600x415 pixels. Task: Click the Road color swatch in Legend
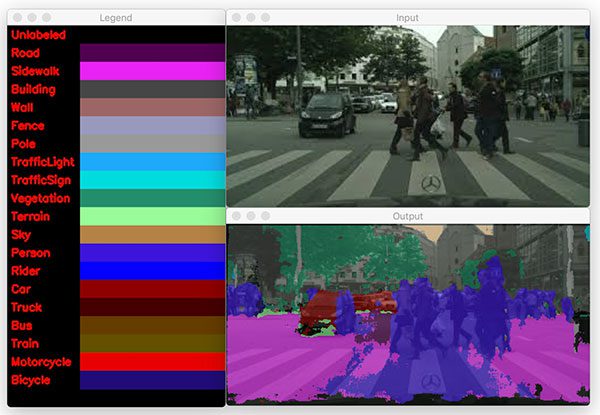[152, 52]
